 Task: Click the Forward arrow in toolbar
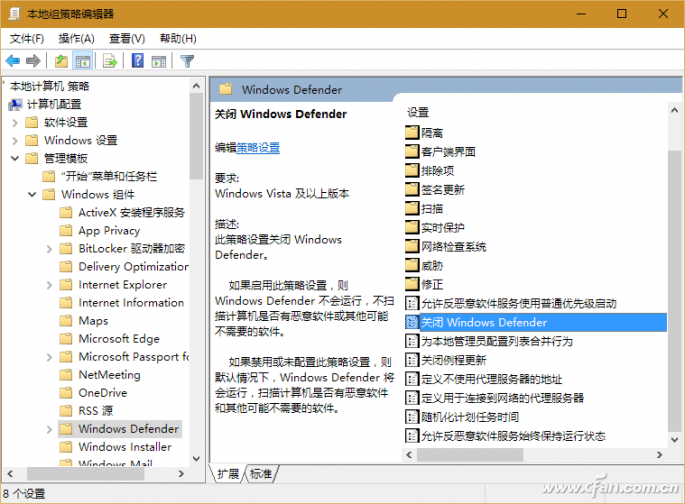click(x=35, y=61)
